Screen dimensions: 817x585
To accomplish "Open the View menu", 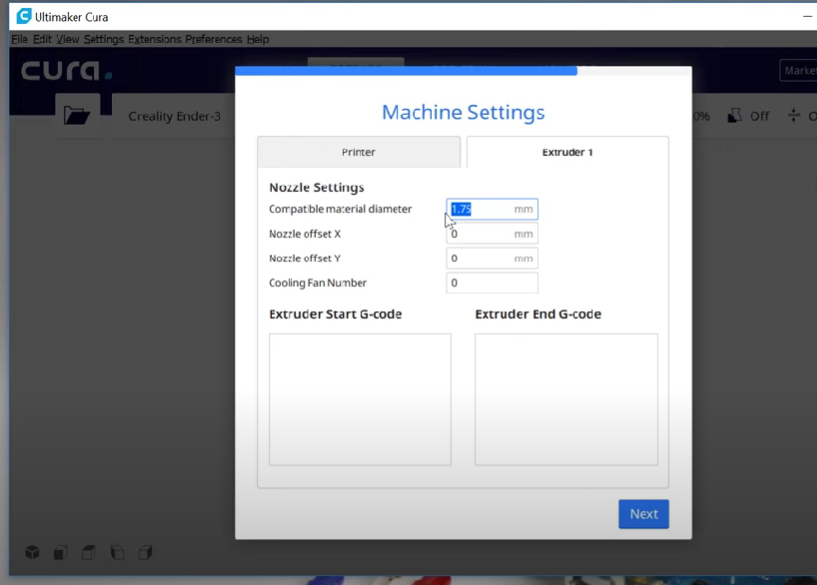I will 68,39.
